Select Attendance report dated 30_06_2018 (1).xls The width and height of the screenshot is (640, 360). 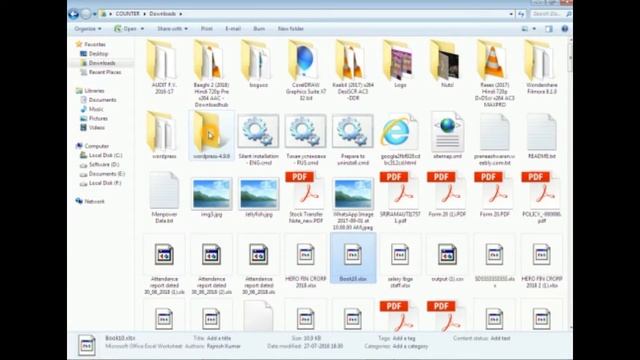(164, 265)
